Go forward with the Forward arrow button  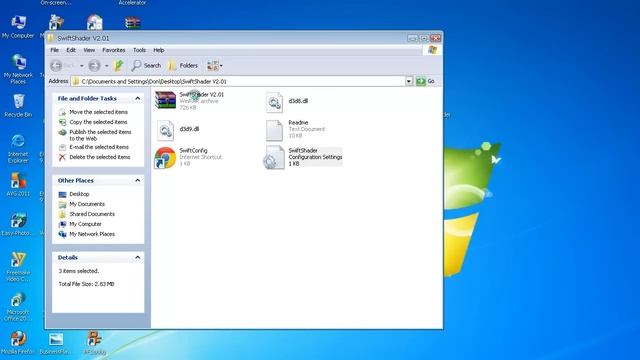94,65
